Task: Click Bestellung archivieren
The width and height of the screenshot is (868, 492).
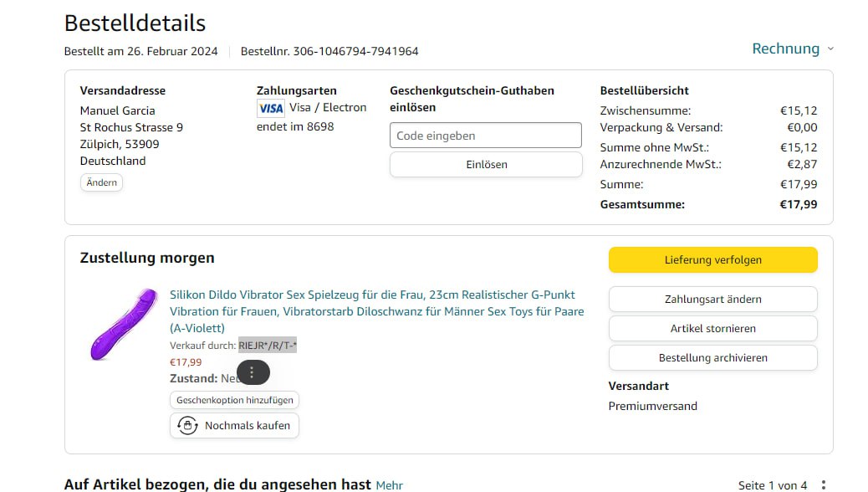Action: pyautogui.click(x=712, y=357)
